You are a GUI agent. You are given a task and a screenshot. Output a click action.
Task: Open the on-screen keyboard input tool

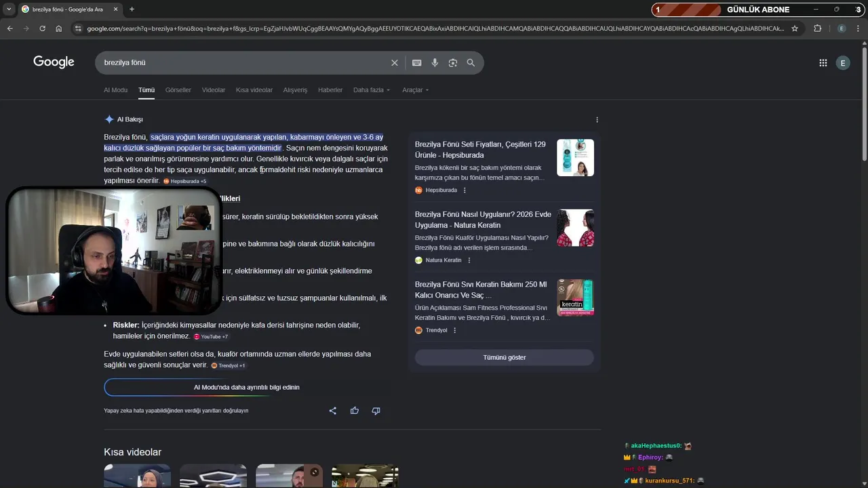point(417,62)
